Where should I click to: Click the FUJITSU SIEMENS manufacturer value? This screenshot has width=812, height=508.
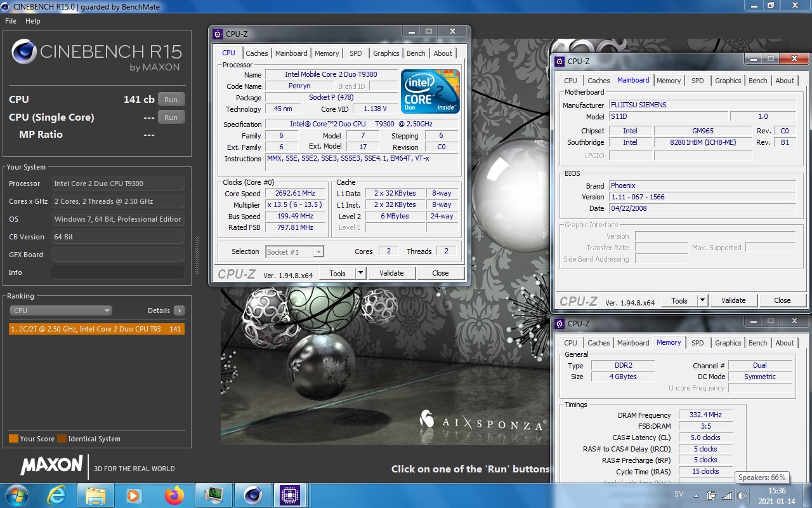(702, 105)
